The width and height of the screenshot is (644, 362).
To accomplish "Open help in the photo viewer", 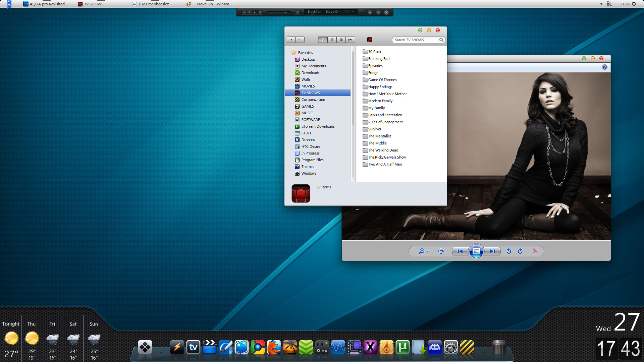I will coord(604,67).
